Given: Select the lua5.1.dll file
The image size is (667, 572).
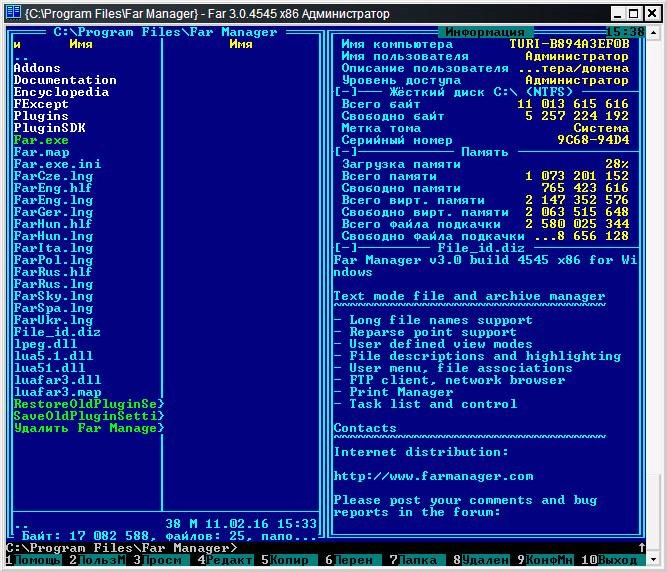Looking at the screenshot, I should 53,356.
